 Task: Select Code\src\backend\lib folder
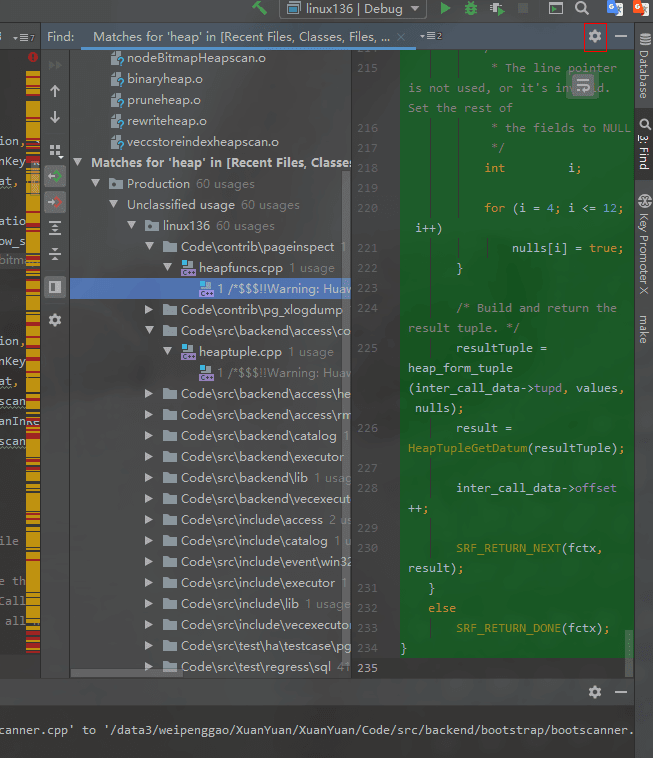244,478
